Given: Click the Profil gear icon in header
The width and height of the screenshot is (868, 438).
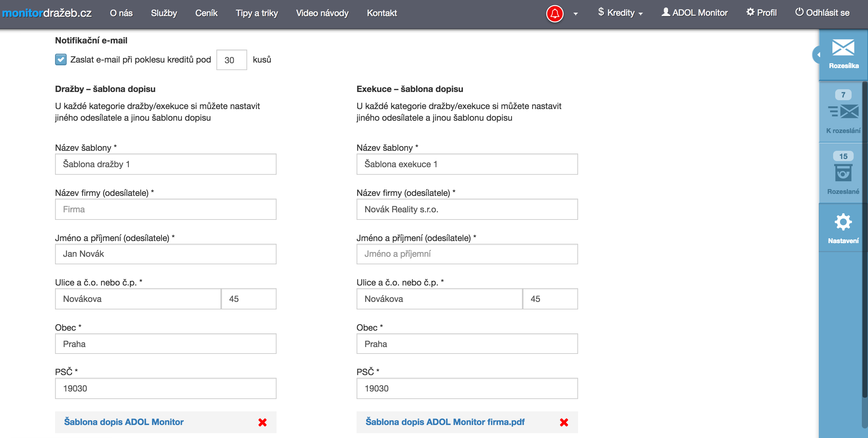Looking at the screenshot, I should 750,12.
